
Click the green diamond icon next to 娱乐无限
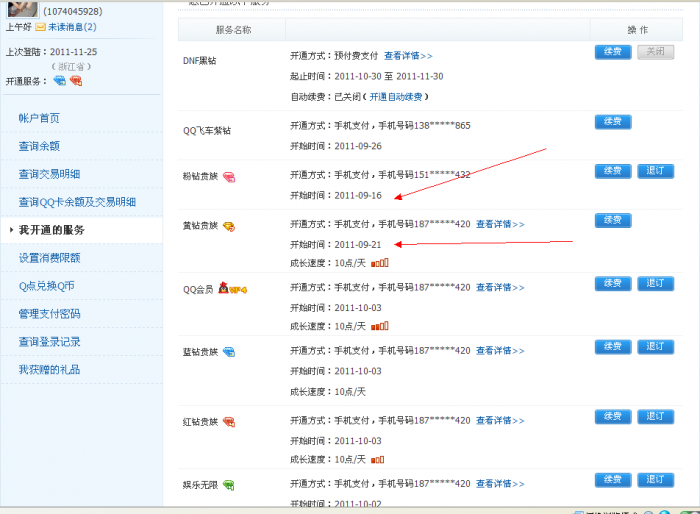[x=229, y=485]
